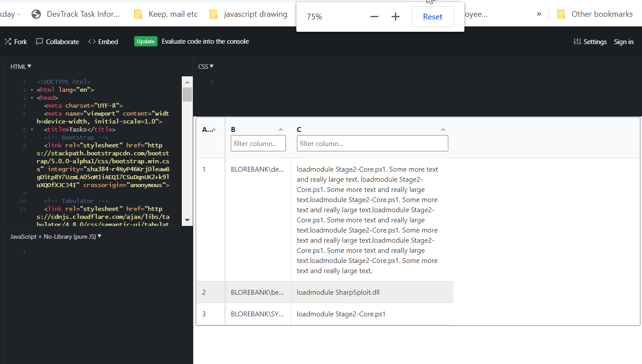
Task: Click the Sign in link
Action: pyautogui.click(x=623, y=42)
